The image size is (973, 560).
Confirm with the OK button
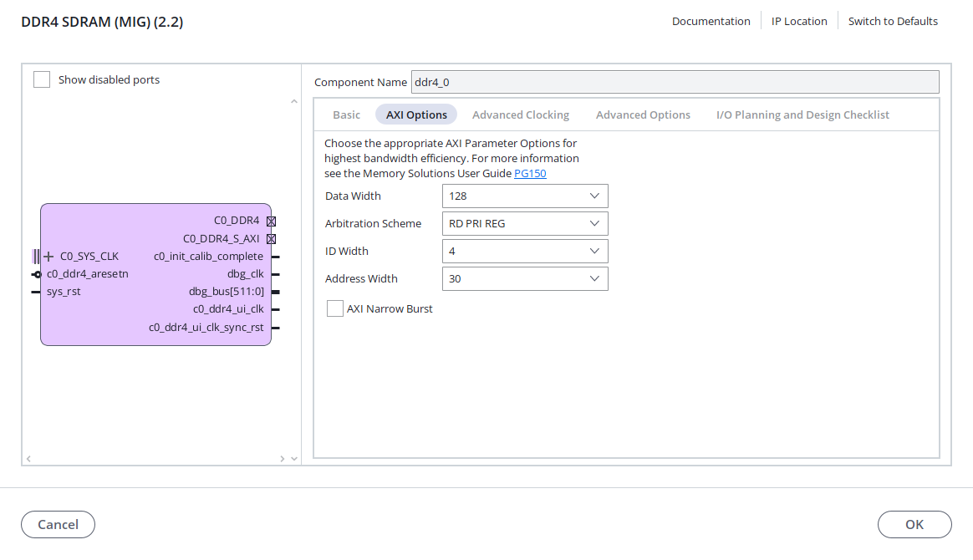point(914,525)
